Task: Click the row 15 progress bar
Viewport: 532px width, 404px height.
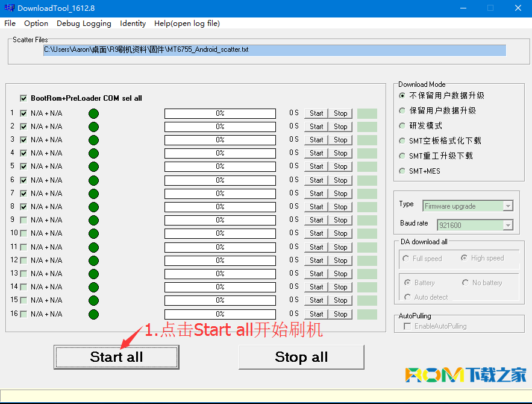Action: point(220,300)
